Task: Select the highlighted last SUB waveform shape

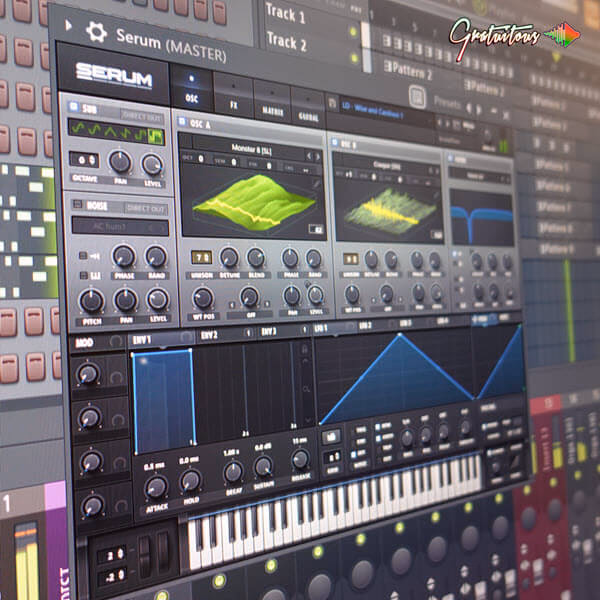Action: coord(156,136)
